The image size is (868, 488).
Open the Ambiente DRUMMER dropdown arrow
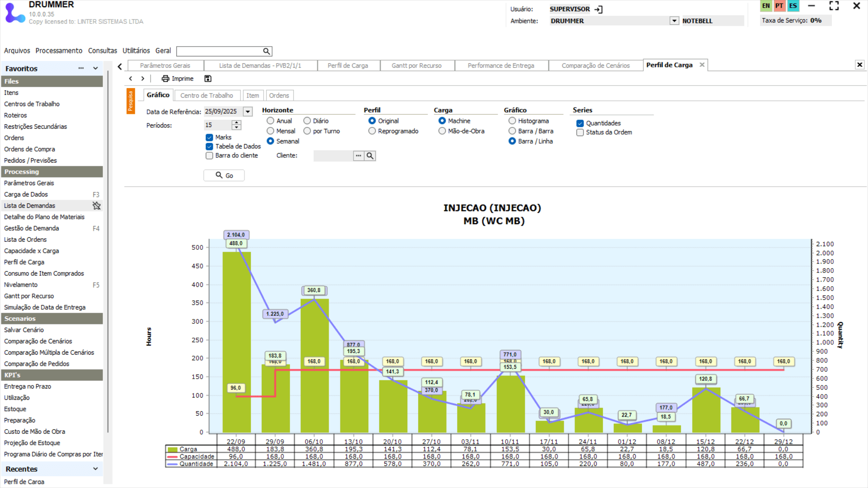coord(674,21)
